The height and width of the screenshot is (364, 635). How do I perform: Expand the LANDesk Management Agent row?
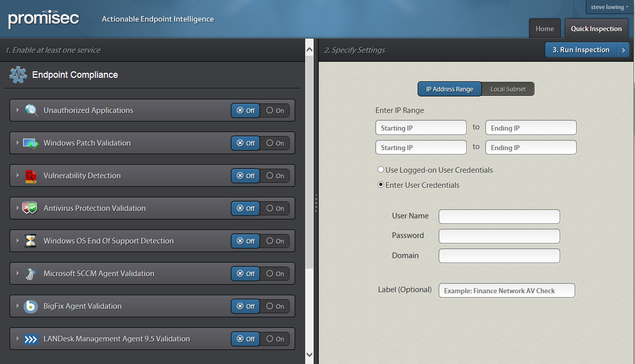(18, 338)
